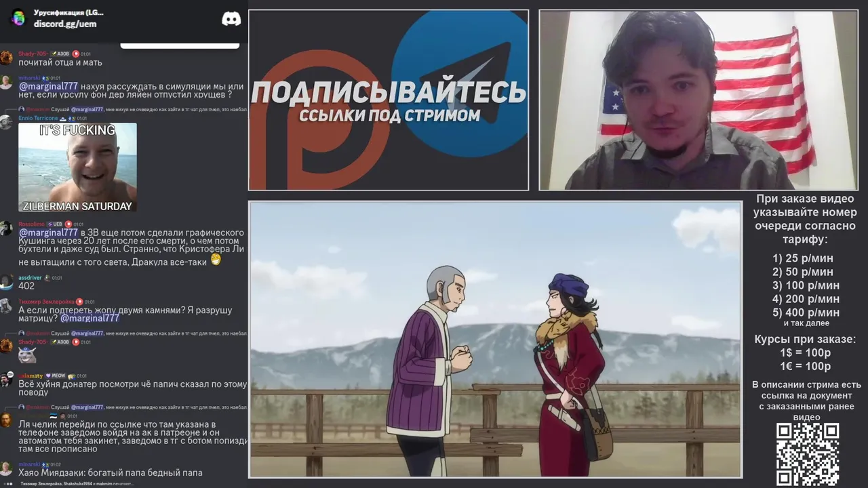Click minarski avatar beside 'Хаяо Миядзаки' message
Screen dimensions: 868x488
click(6, 468)
